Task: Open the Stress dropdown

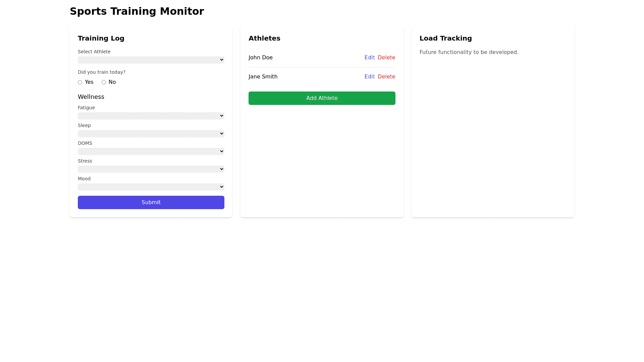Action: 151,169
